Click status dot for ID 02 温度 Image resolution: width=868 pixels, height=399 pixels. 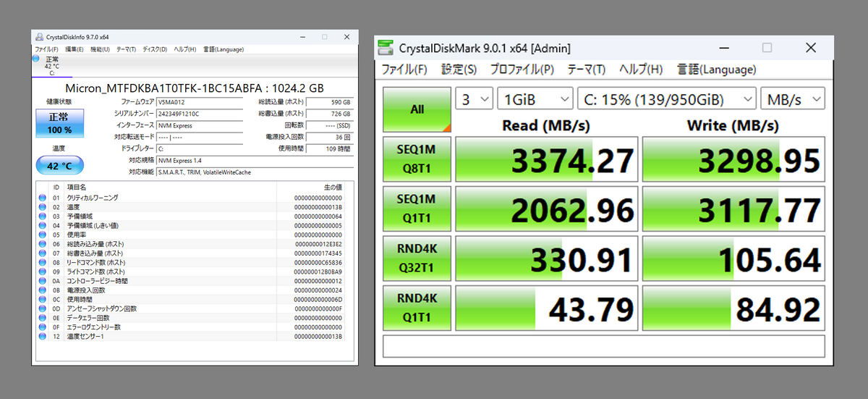click(42, 207)
